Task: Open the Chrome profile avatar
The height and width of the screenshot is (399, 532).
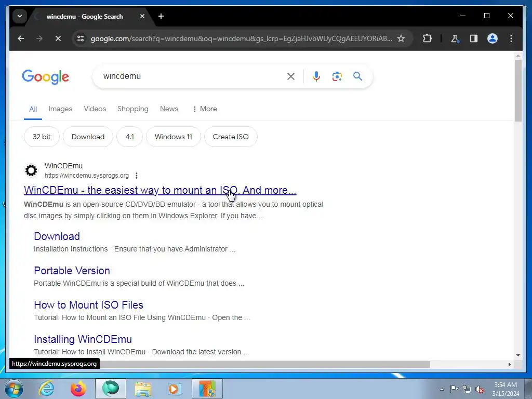Action: tap(493, 38)
